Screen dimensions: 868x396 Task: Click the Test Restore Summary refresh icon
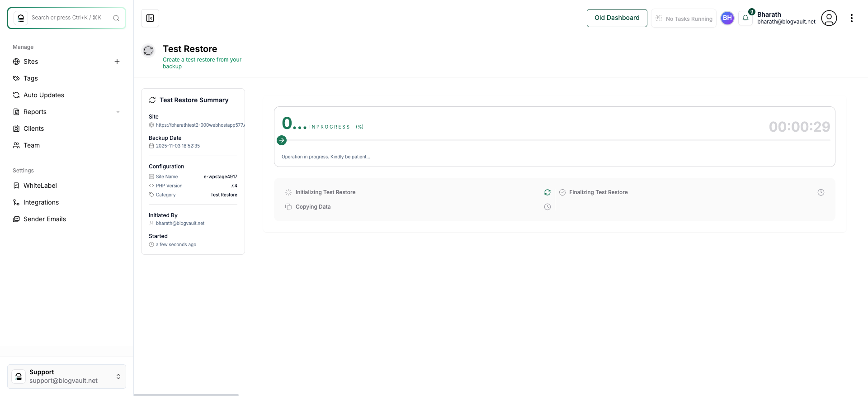[152, 100]
